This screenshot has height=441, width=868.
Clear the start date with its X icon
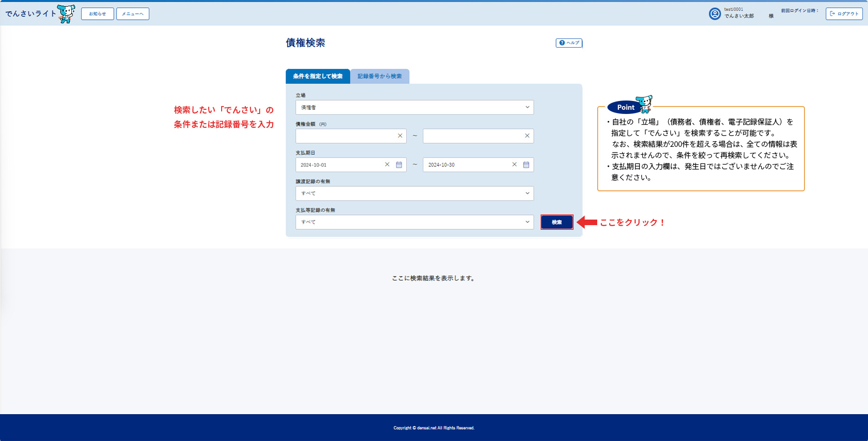(x=387, y=164)
